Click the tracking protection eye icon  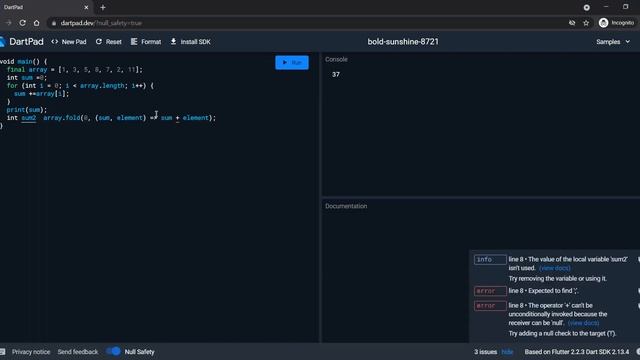tap(572, 23)
